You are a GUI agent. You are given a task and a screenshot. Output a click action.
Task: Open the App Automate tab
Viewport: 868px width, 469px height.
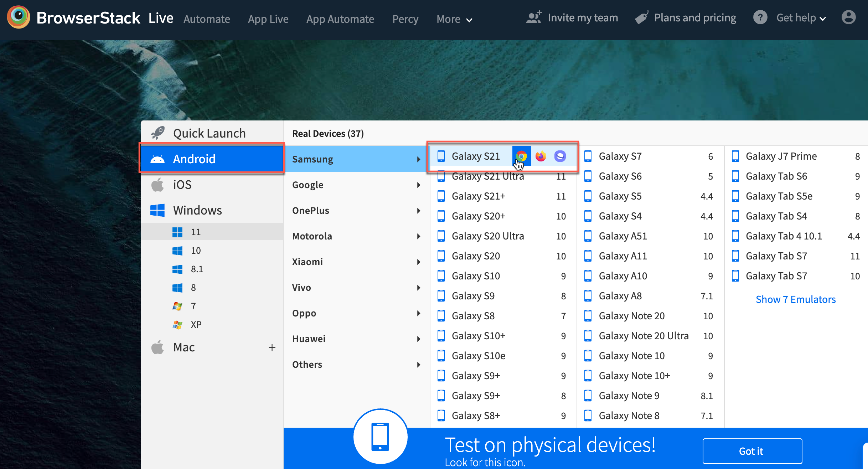click(340, 19)
